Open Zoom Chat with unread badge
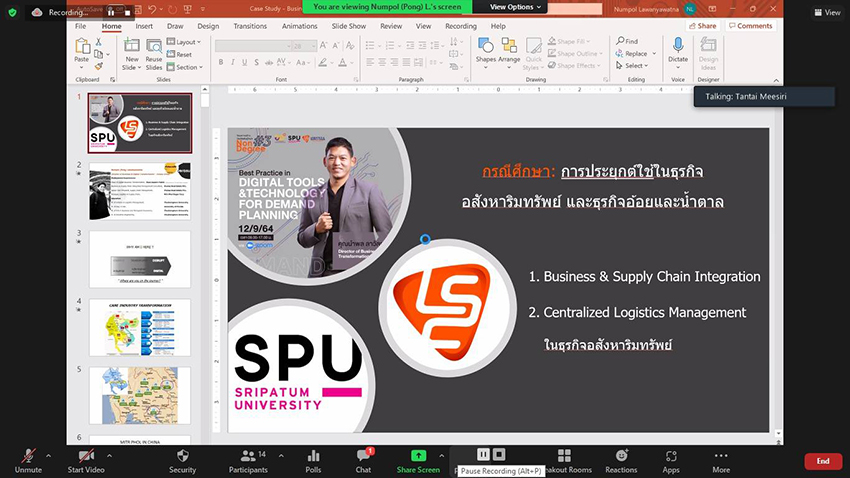The image size is (850, 478). point(363,461)
